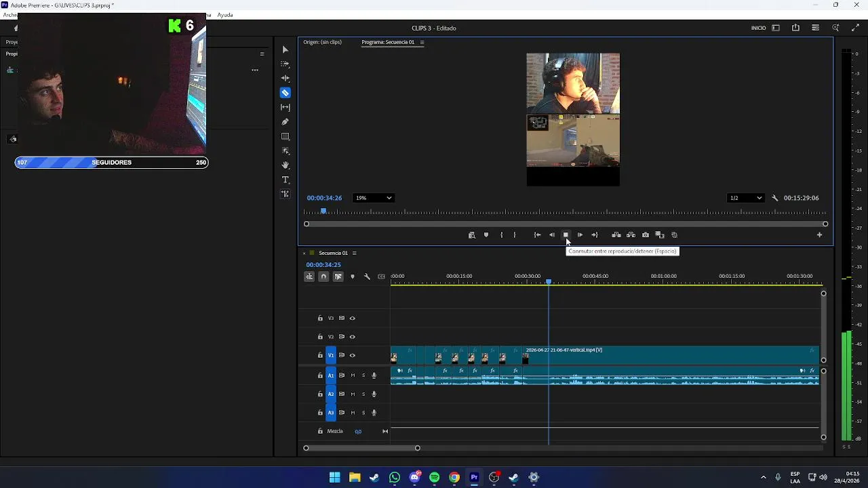The width and height of the screenshot is (868, 488).
Task: Toggle captions track button in timeline
Action: (381, 277)
